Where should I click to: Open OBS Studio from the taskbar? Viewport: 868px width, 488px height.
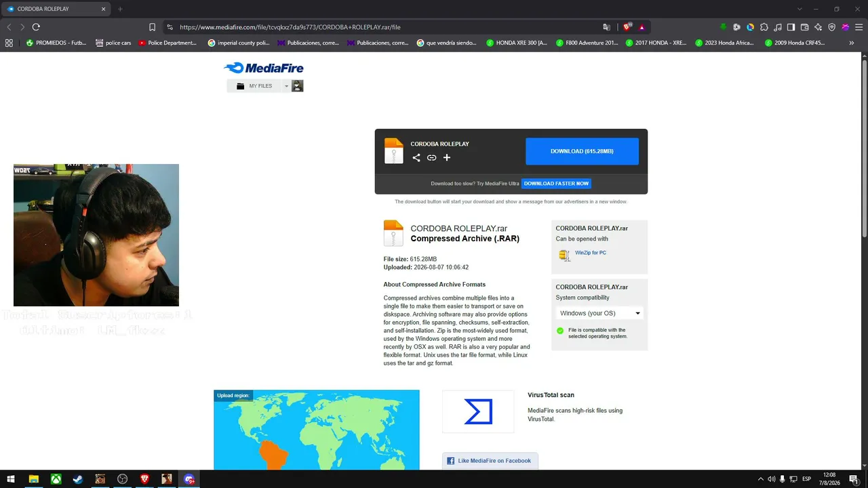coord(122,479)
